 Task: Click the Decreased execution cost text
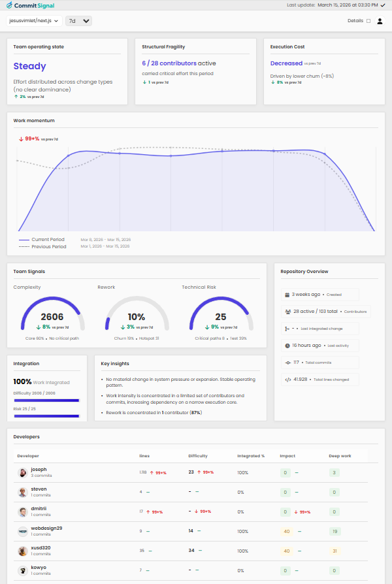286,63
